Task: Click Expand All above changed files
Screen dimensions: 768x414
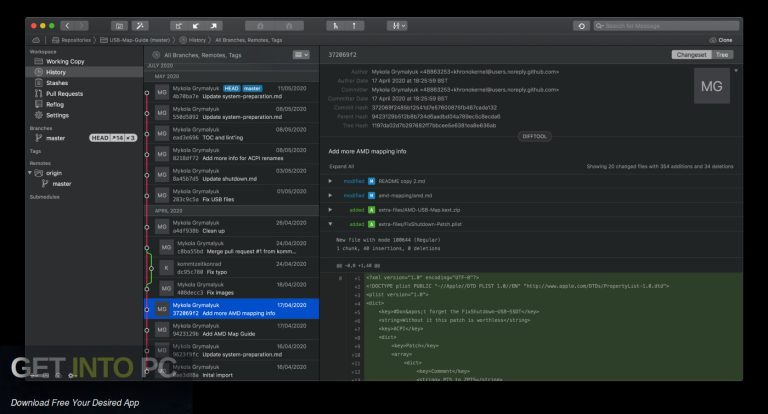Action: tap(341, 166)
